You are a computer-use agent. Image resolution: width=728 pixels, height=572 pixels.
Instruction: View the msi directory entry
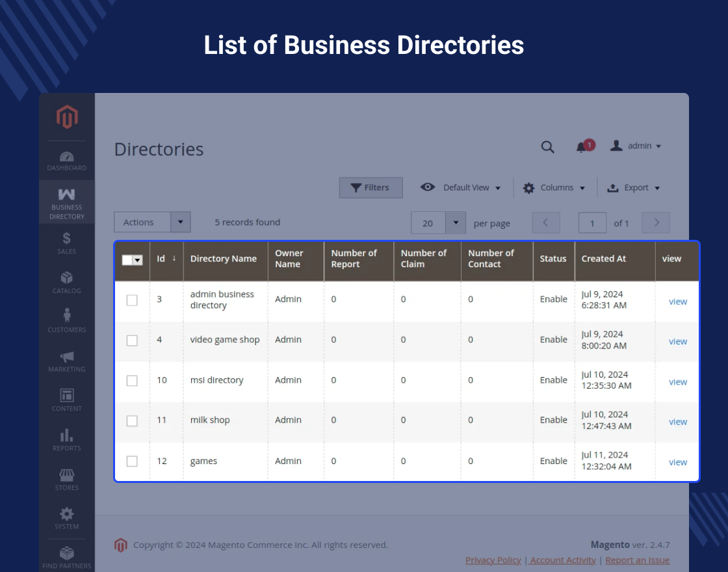678,382
